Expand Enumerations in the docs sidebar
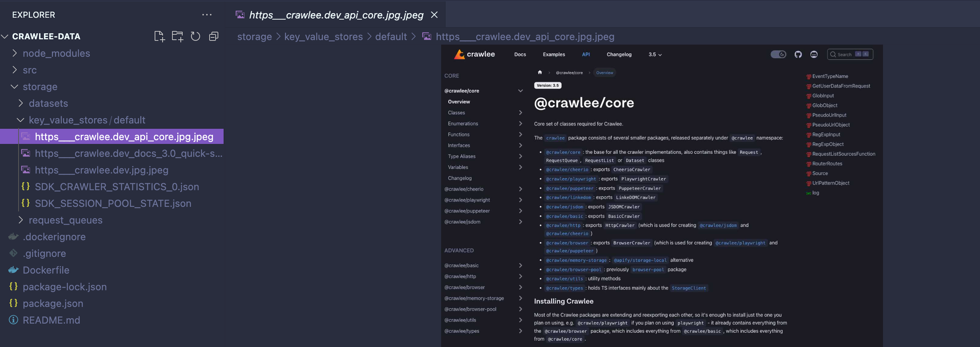 pyautogui.click(x=520, y=124)
